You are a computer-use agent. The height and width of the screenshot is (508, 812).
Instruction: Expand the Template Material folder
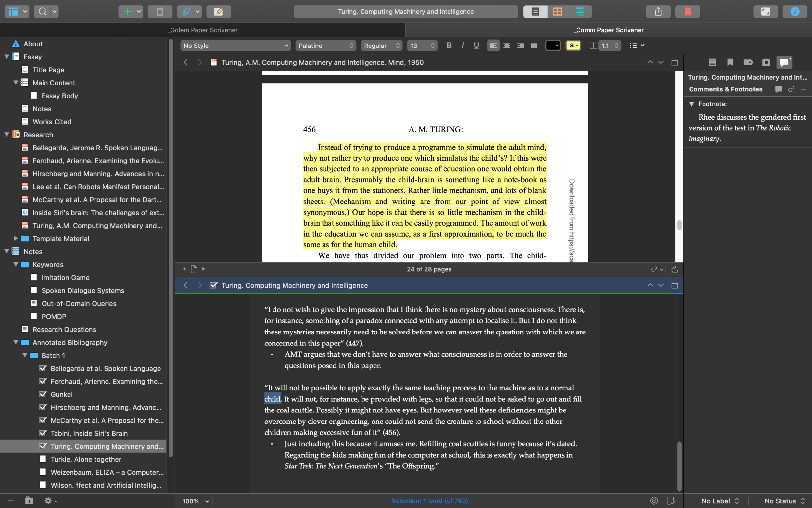(x=16, y=238)
